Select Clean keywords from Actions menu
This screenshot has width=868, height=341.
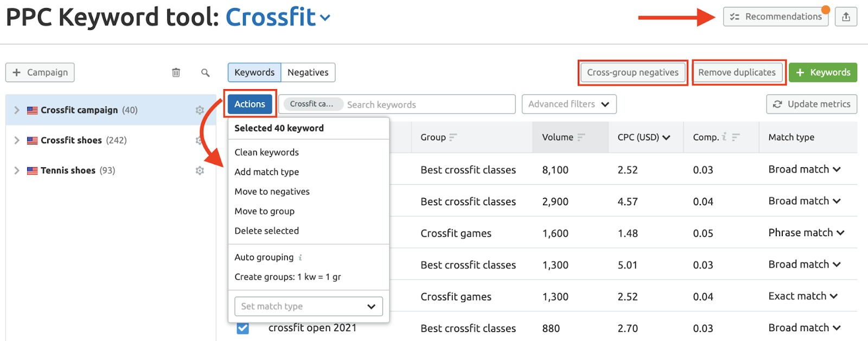[266, 153]
